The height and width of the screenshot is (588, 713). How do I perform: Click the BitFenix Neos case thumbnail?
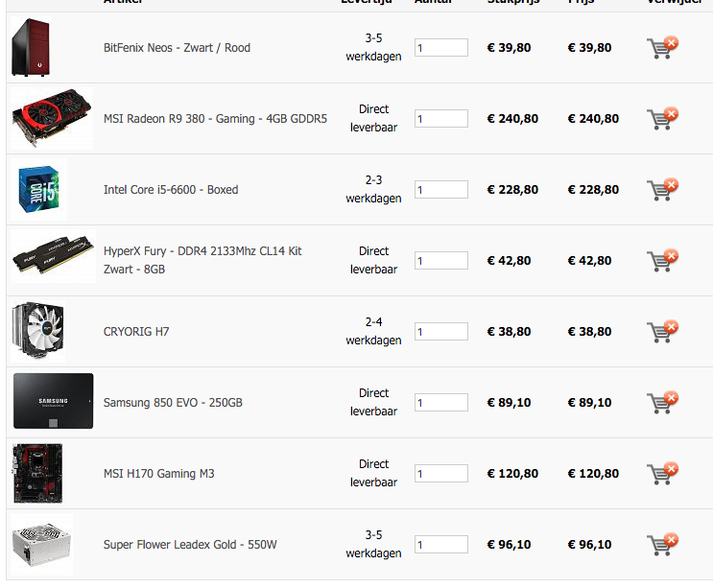click(31, 47)
